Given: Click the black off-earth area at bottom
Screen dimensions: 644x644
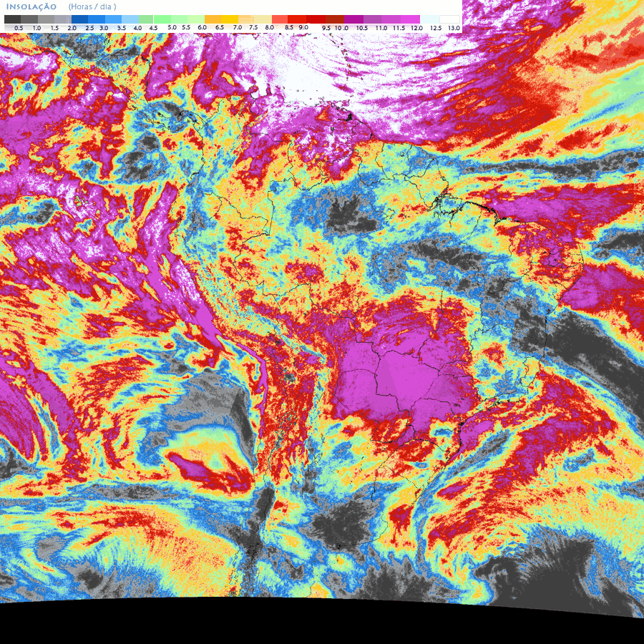Looking at the screenshot, I should click(322, 623).
